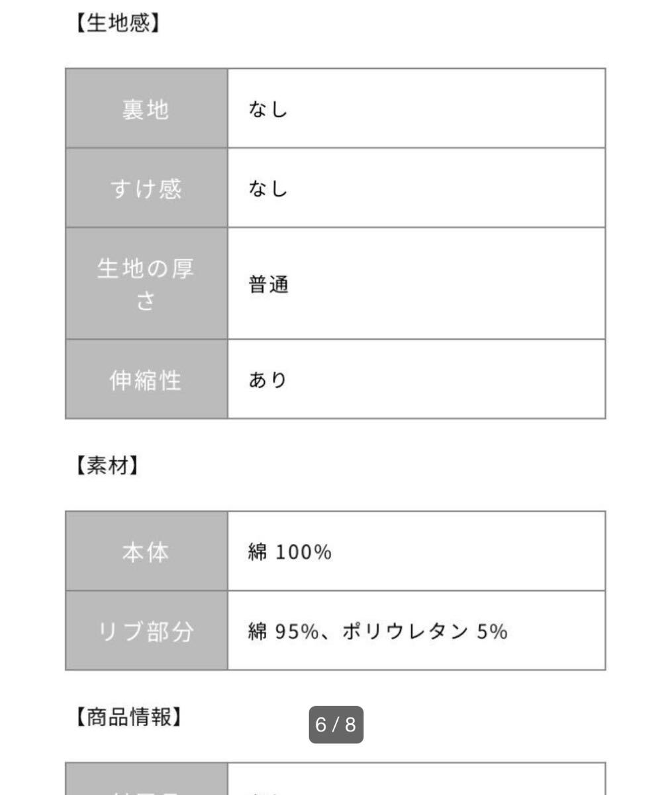Click the なし value beside すけ感
The height and width of the screenshot is (795, 672).
268,189
